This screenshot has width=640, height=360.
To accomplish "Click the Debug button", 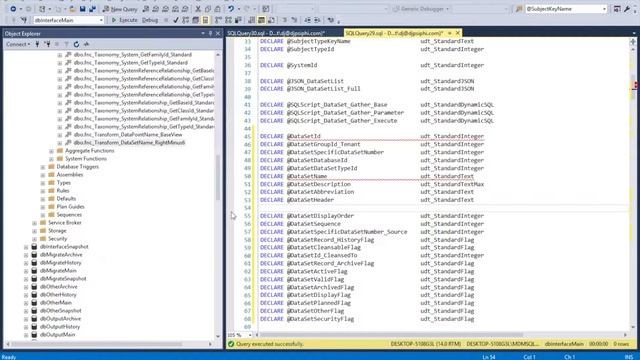I will (x=150, y=20).
